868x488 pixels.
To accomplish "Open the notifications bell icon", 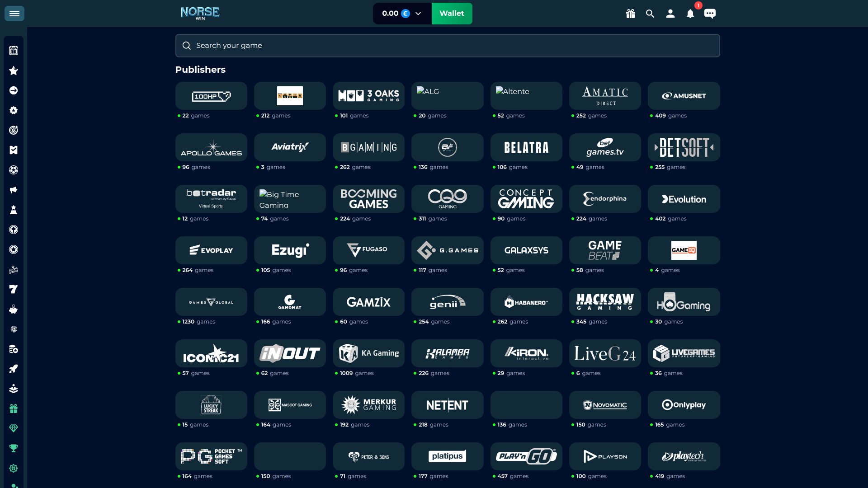I will tap(690, 14).
